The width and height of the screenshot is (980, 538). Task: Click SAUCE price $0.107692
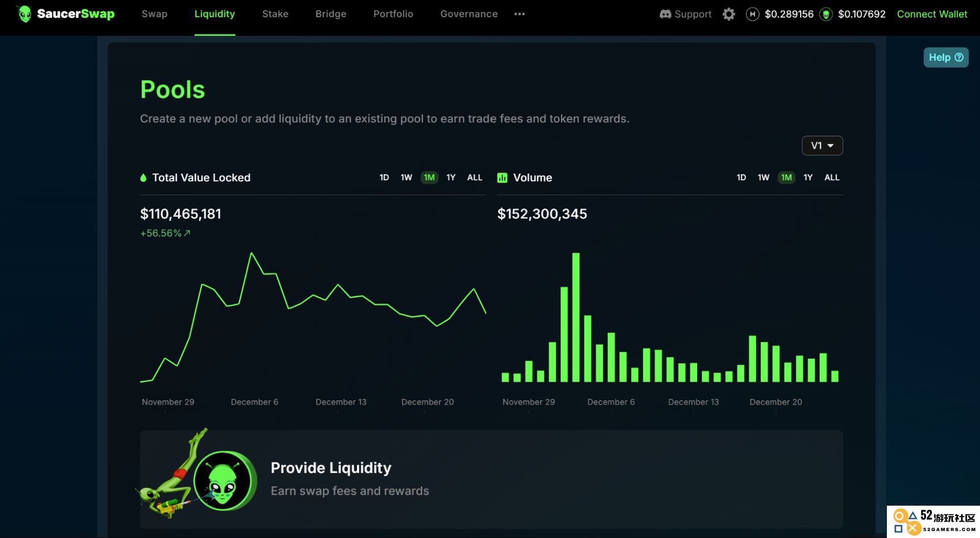pos(862,14)
